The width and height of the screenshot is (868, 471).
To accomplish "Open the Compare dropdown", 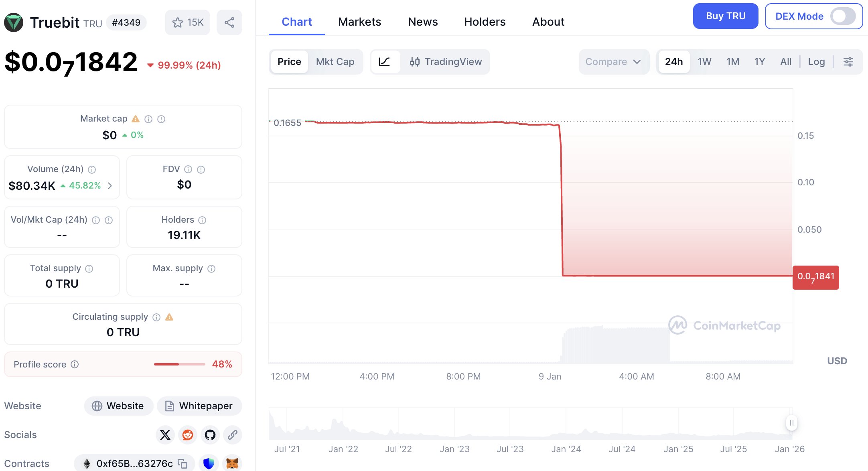I will [613, 62].
